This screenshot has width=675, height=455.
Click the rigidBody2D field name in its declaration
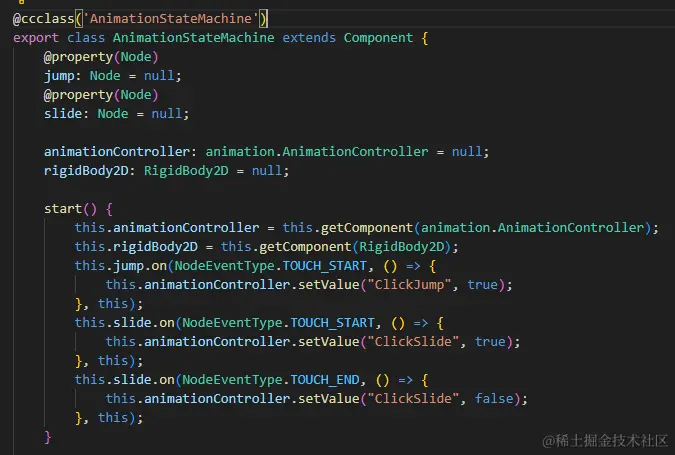click(86, 171)
